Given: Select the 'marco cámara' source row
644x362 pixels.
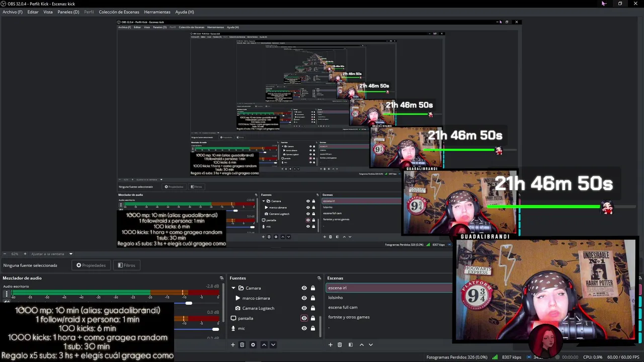Looking at the screenshot, I should tap(273, 298).
